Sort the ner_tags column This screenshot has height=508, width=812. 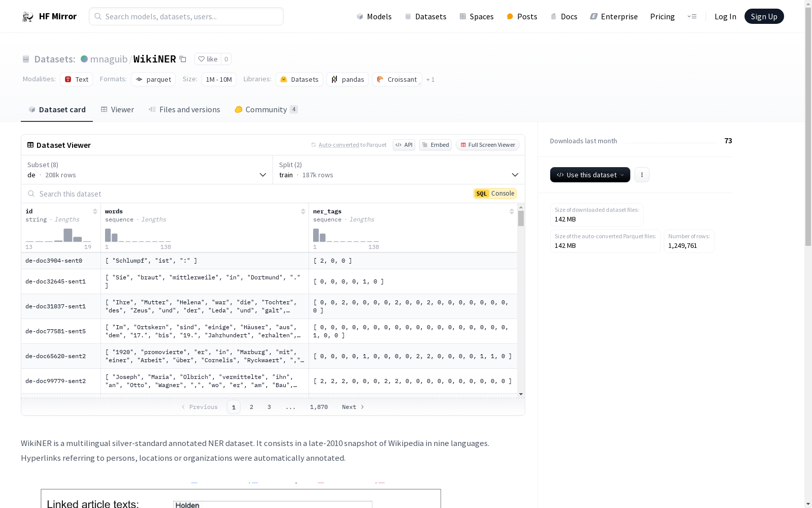point(512,211)
